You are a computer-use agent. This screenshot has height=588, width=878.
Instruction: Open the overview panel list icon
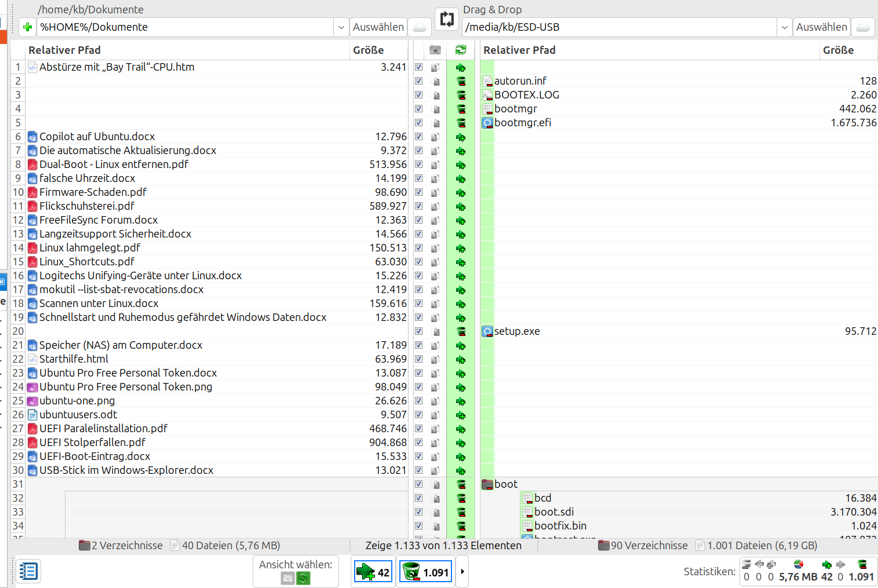point(28,571)
